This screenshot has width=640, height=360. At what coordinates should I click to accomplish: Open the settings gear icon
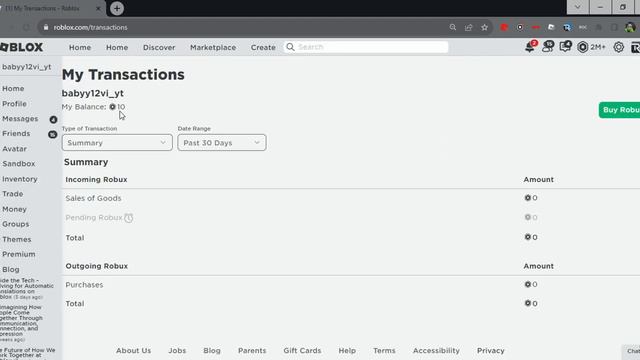[x=618, y=47]
